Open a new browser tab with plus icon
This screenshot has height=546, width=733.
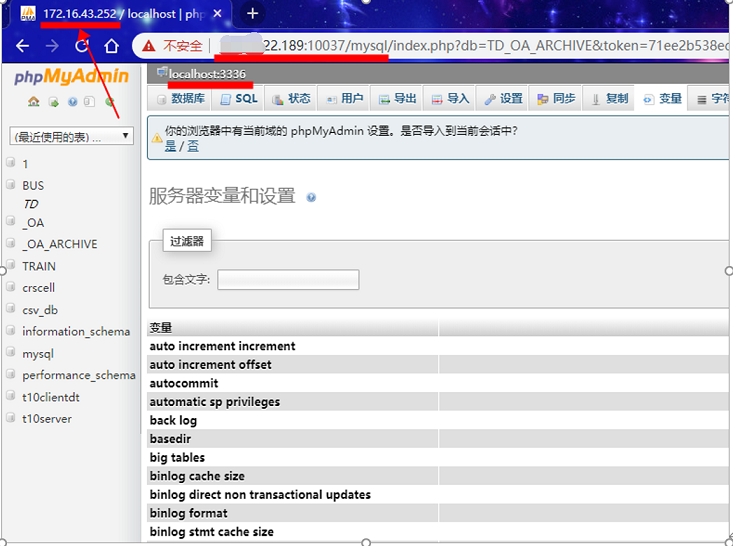pos(252,14)
